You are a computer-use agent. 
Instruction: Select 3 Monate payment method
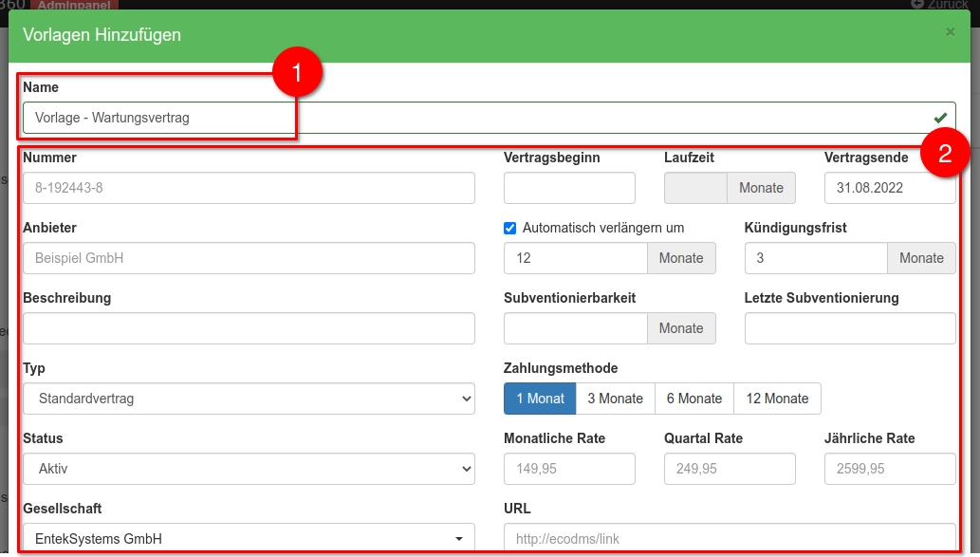pos(615,399)
